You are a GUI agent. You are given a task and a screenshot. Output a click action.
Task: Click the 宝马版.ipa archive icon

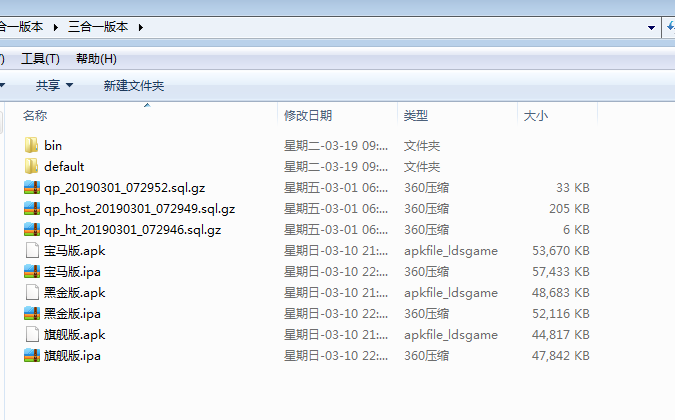coord(32,272)
